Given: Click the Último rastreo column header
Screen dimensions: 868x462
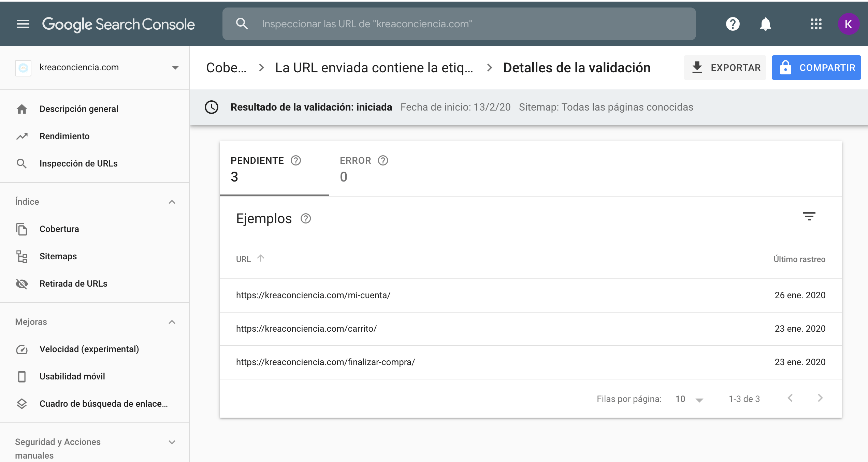Looking at the screenshot, I should 799,259.
